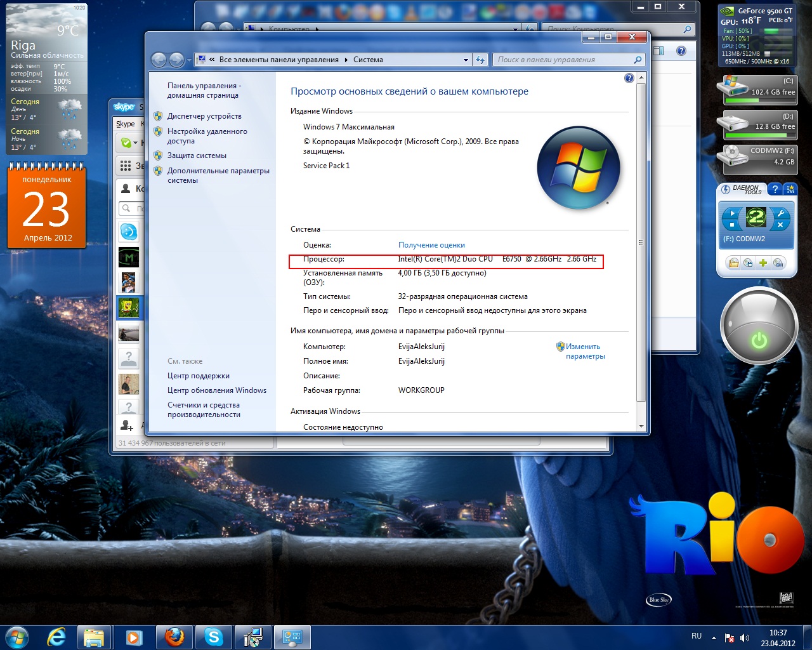Click the Control Panel help question-mark icon
812x650 pixels.
pyautogui.click(x=629, y=78)
